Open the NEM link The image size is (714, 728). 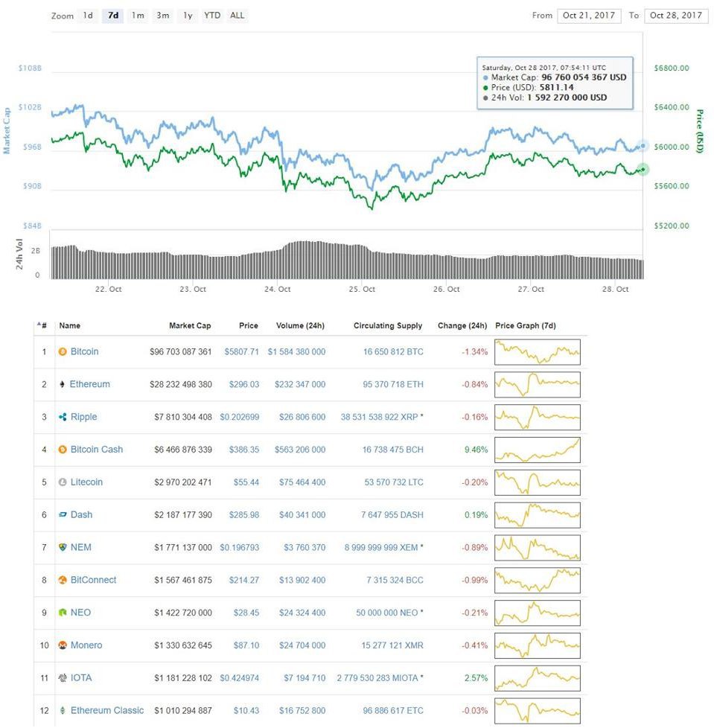coord(80,547)
